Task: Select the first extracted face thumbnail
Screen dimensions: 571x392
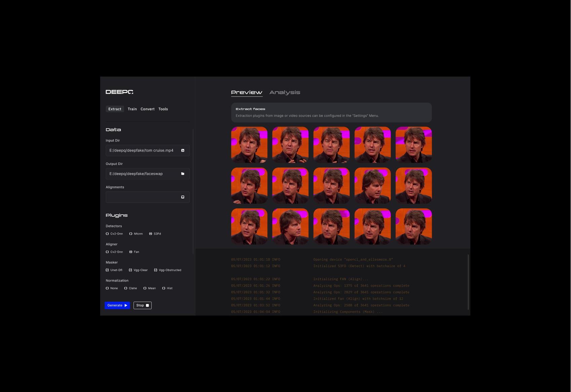Action: tap(249, 145)
